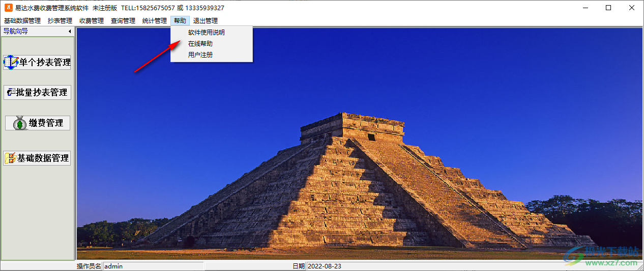Click the basic data management folder icon
The width and height of the screenshot is (644, 271).
[10, 158]
